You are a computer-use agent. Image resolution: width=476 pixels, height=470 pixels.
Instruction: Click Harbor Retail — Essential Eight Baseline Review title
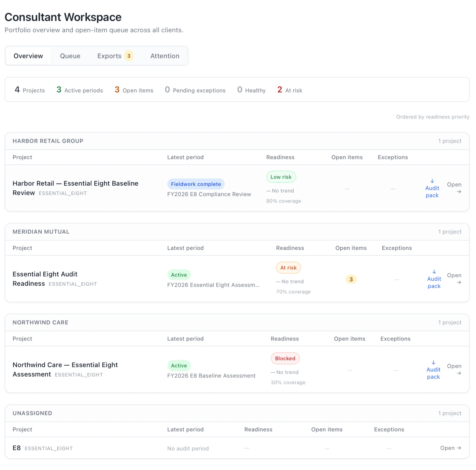pyautogui.click(x=75, y=188)
